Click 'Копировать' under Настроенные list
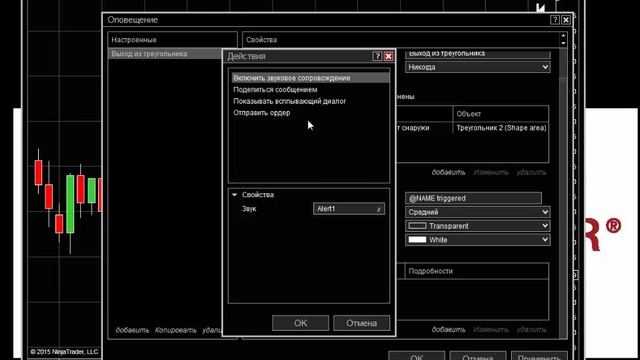The height and width of the screenshot is (360, 640). click(176, 330)
